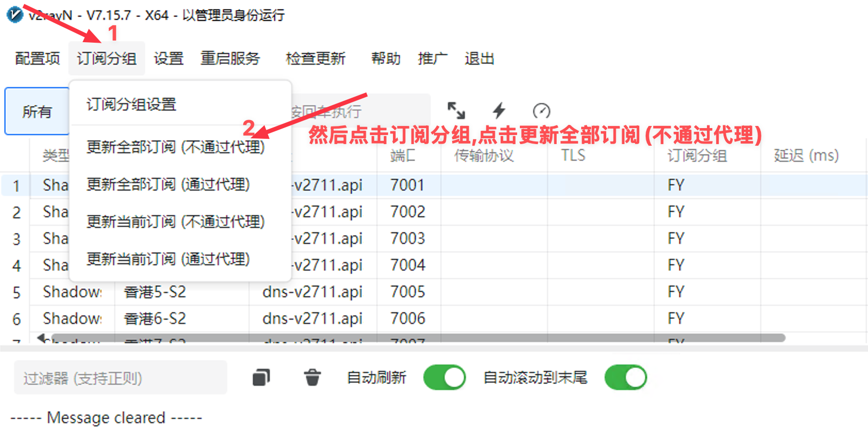868x444 pixels.
Task: Click the 重启服务 button
Action: [230, 58]
